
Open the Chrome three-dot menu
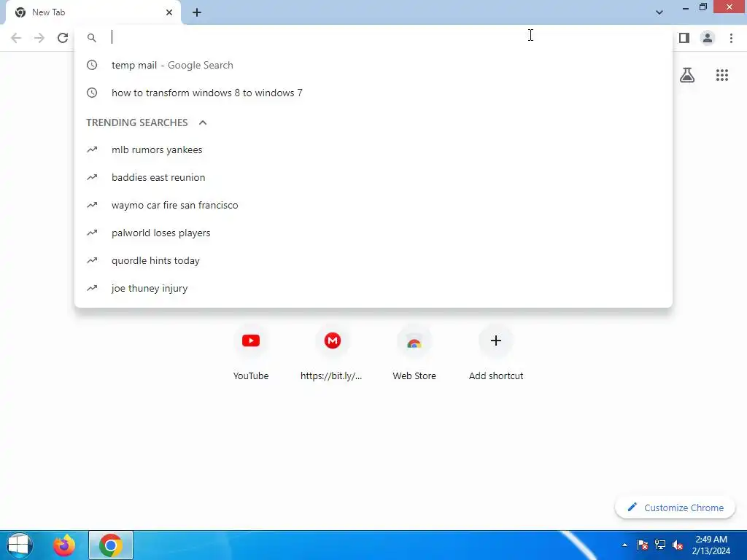click(x=731, y=38)
